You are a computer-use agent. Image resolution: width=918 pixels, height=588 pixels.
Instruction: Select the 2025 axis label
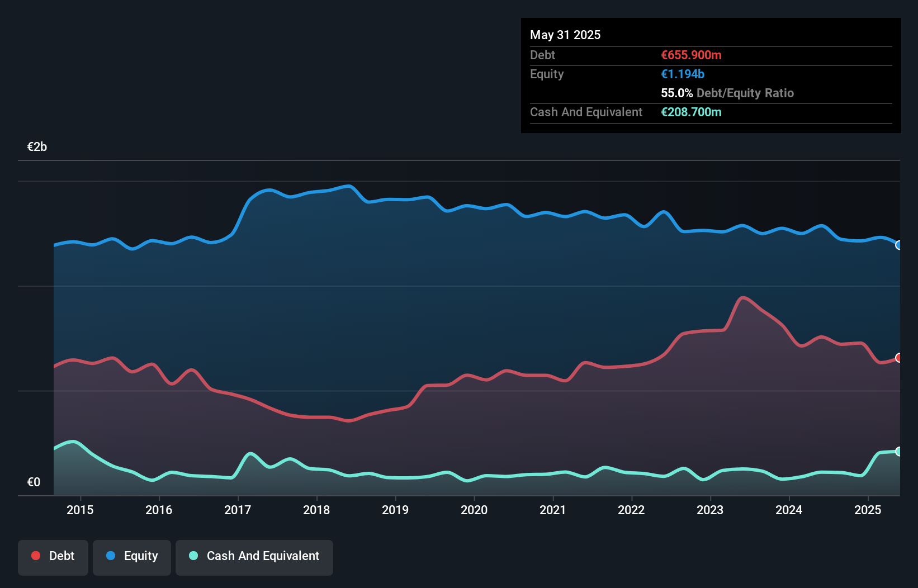868,510
